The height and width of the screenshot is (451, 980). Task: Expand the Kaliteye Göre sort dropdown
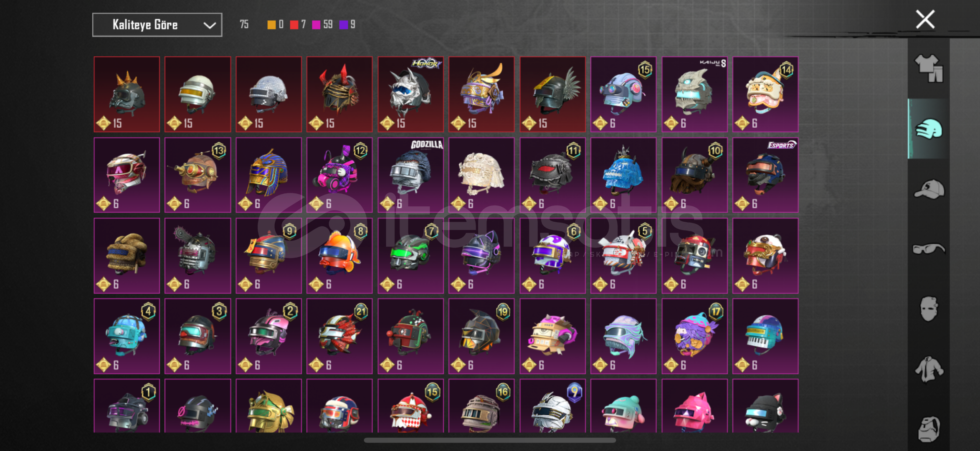pyautogui.click(x=157, y=25)
